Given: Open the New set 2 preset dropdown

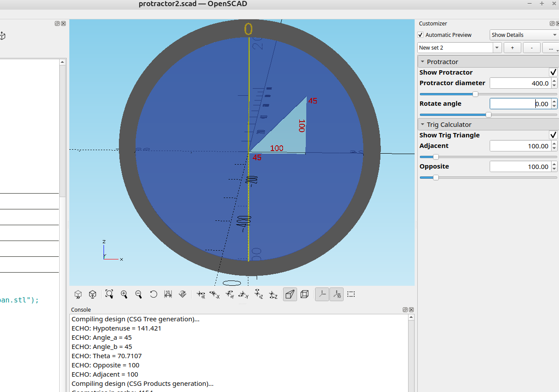Looking at the screenshot, I should pyautogui.click(x=497, y=47).
